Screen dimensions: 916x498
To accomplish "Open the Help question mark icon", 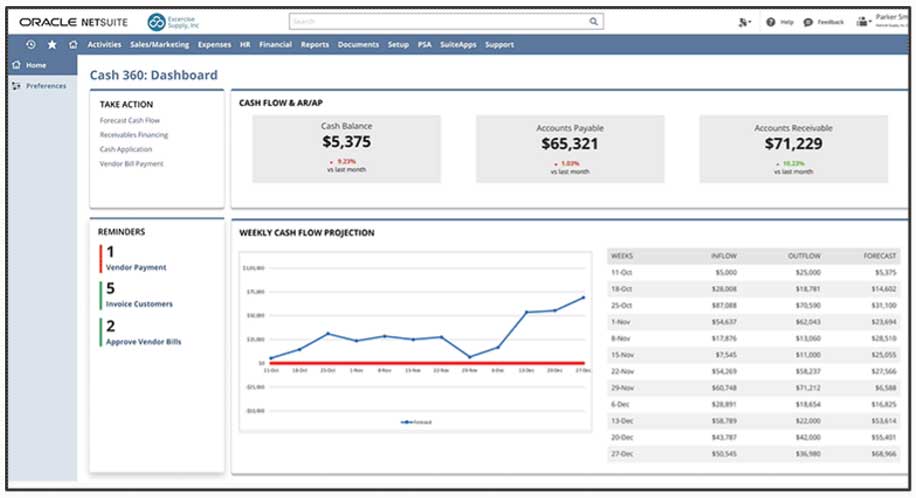I will point(771,21).
